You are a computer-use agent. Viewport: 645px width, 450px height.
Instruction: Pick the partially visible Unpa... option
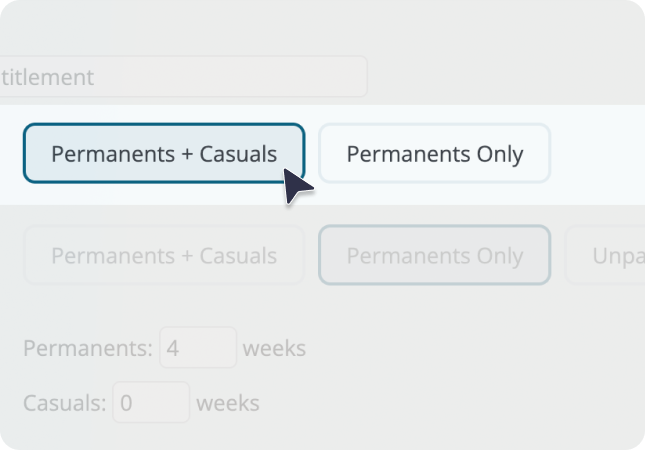pyautogui.click(x=605, y=255)
